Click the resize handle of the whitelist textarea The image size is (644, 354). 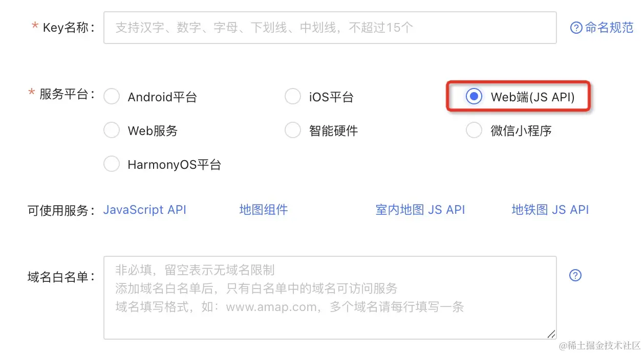pyautogui.click(x=551, y=334)
